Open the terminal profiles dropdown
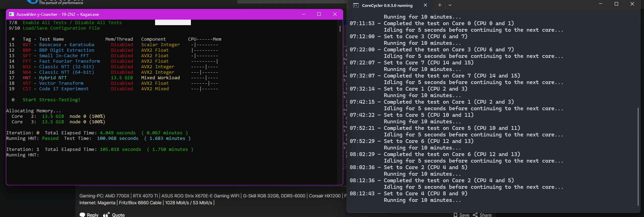This screenshot has height=217, width=644. 450,5
